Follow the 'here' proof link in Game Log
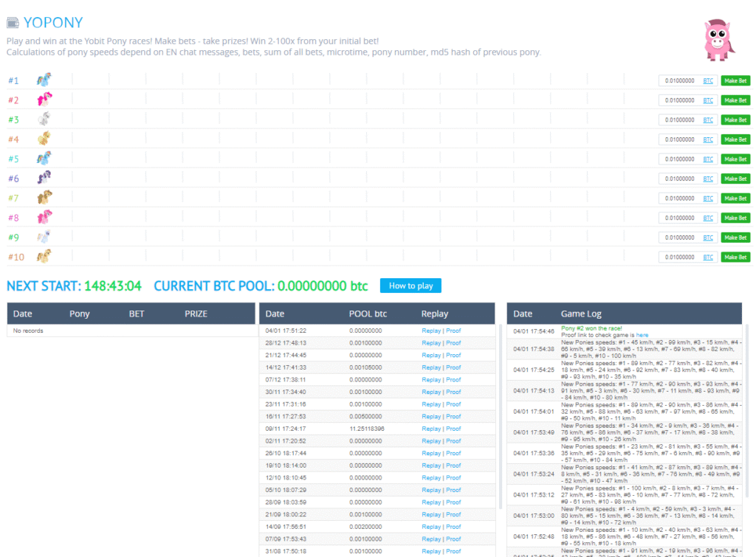Viewport: 756px width, 557px height. click(642, 335)
